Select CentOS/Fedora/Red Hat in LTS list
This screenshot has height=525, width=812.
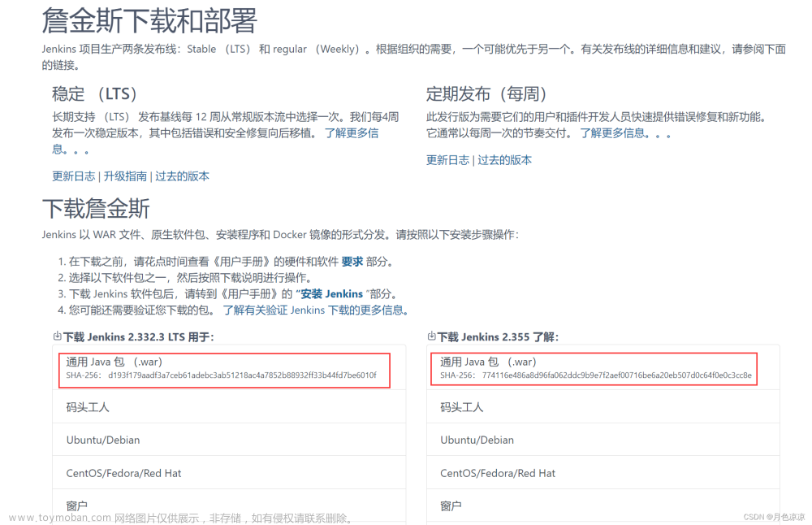point(229,473)
